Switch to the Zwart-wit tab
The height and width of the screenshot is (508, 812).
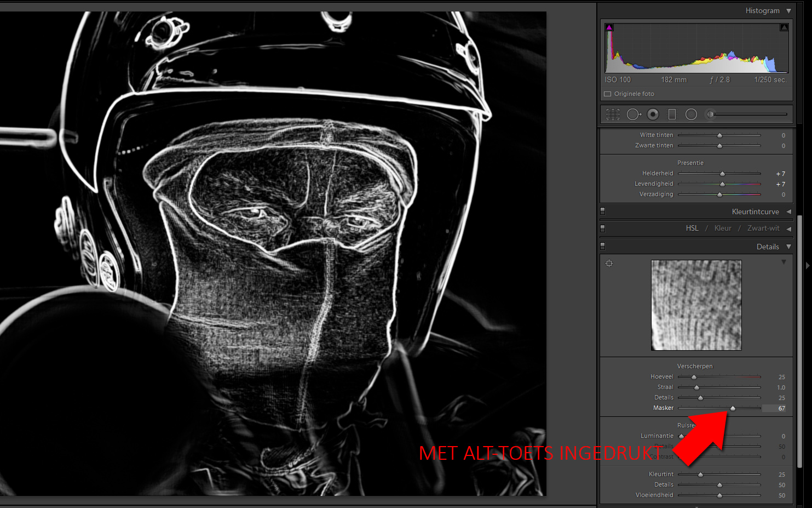(763, 229)
